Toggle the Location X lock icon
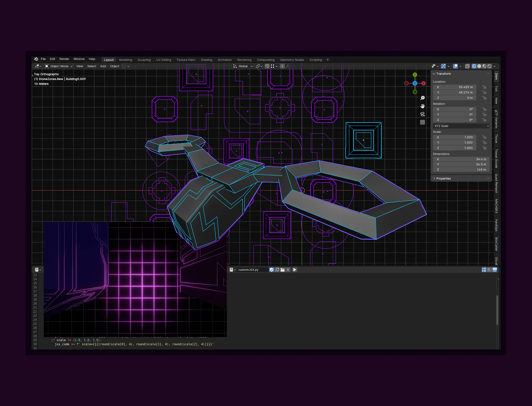Image resolution: width=532 pixels, height=406 pixels. coord(484,87)
